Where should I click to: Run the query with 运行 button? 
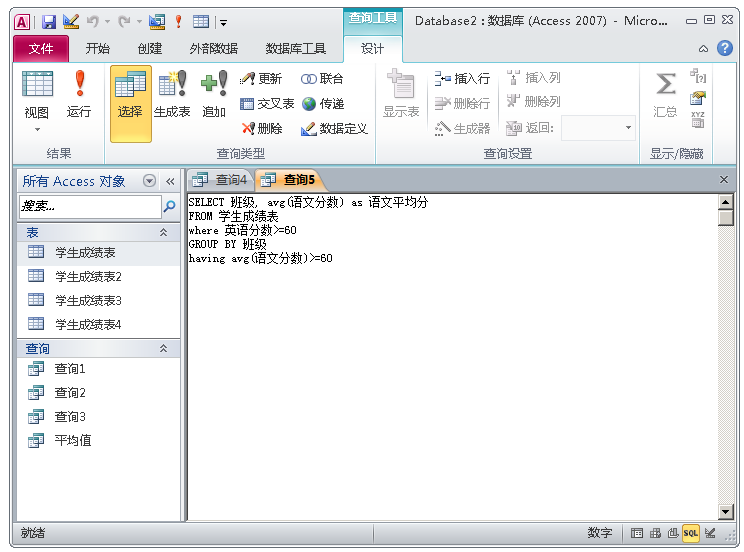(79, 94)
